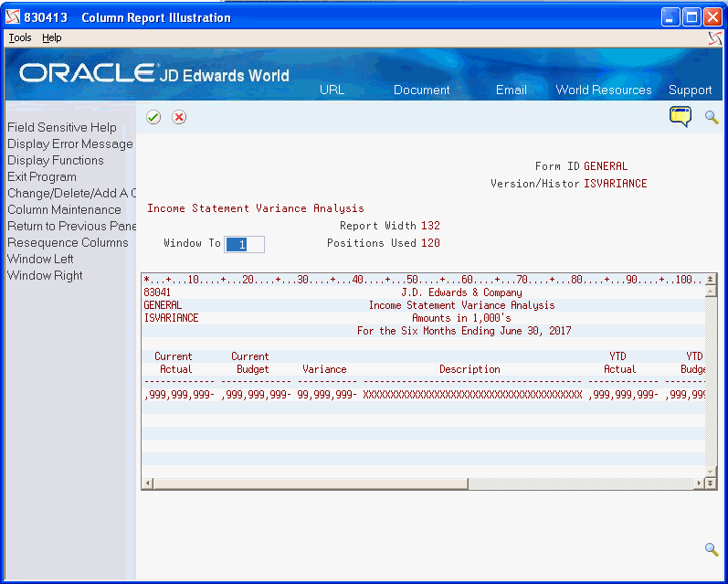Maximize the Column Report Illustration window

[x=691, y=17]
